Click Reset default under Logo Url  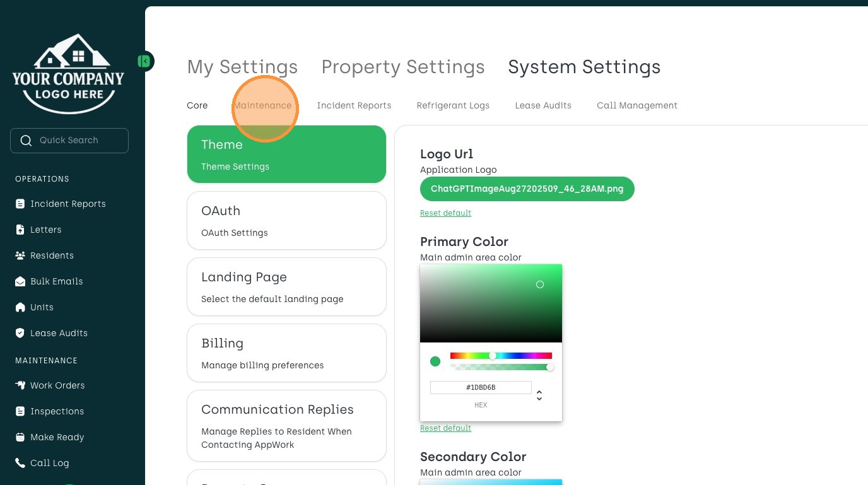[445, 213]
